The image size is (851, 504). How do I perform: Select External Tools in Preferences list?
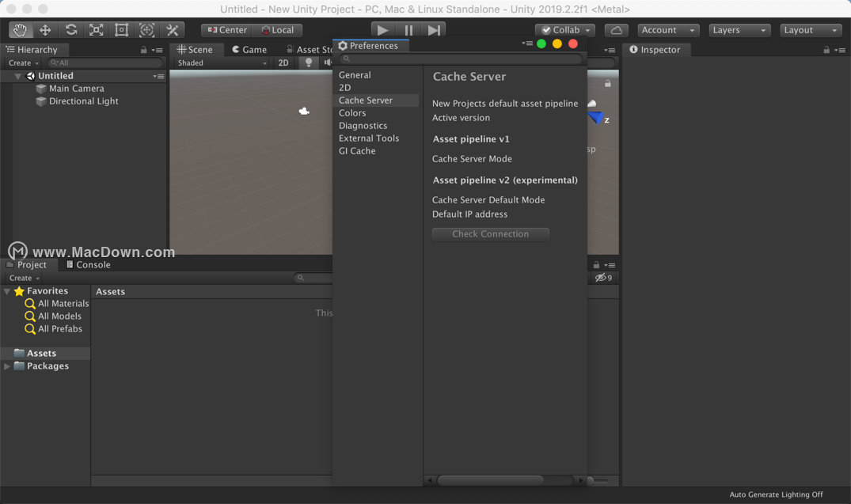(x=369, y=138)
